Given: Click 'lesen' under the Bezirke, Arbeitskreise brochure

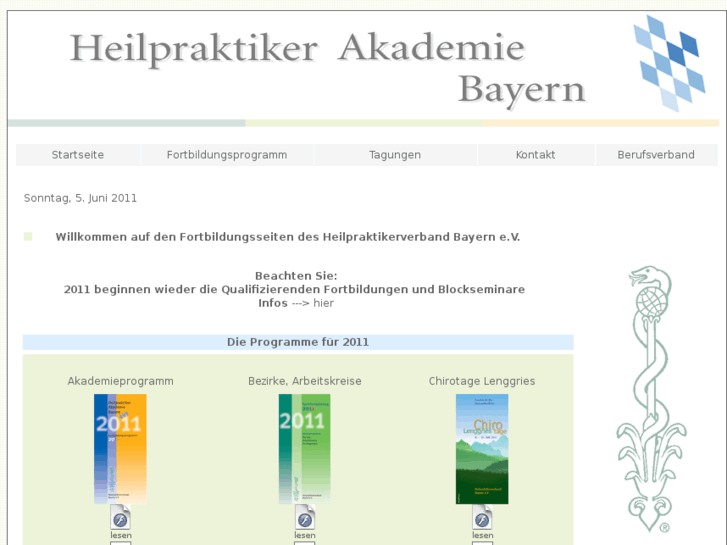Looking at the screenshot, I should pyautogui.click(x=305, y=535).
